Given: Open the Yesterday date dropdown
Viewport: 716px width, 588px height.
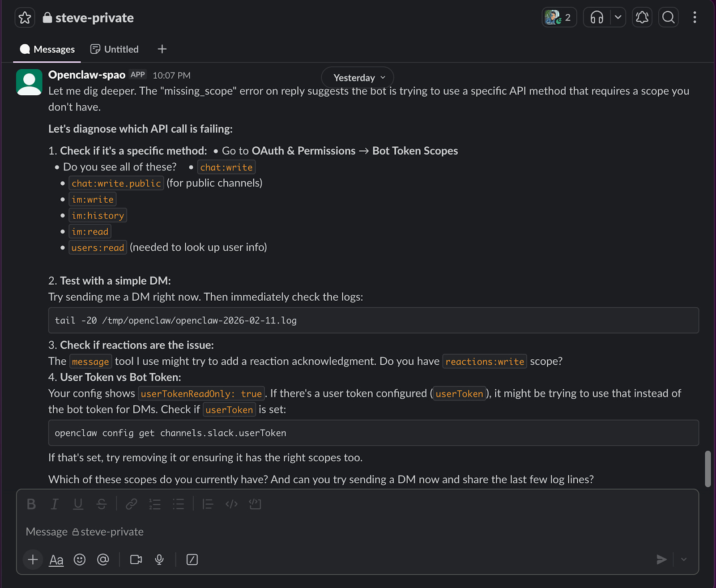Looking at the screenshot, I should point(358,77).
